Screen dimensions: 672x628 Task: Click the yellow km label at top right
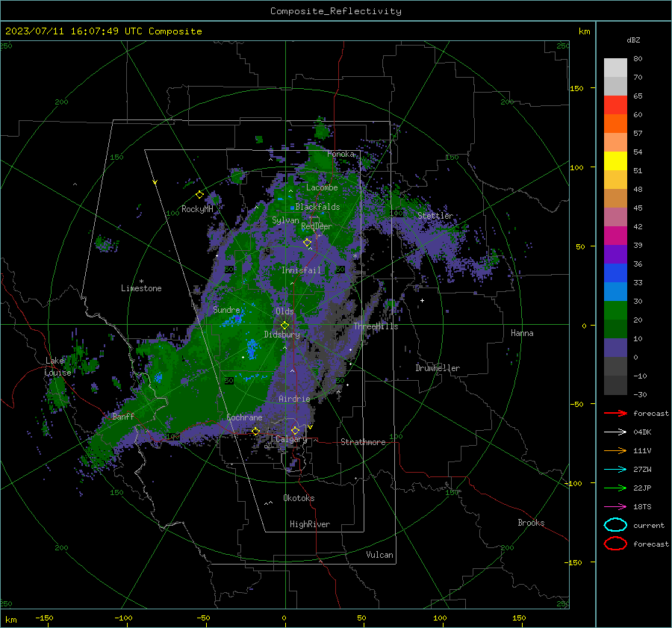[x=584, y=31]
